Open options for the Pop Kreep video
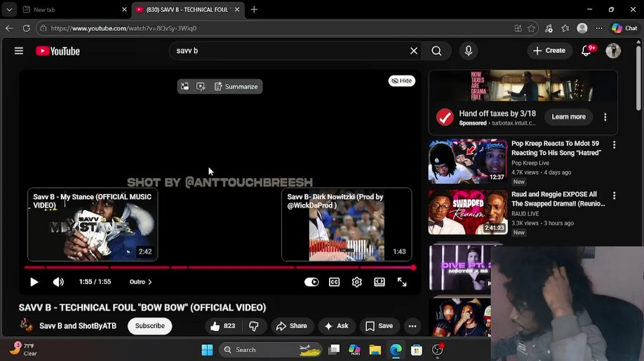Image resolution: width=644 pixels, height=361 pixels. click(x=614, y=145)
